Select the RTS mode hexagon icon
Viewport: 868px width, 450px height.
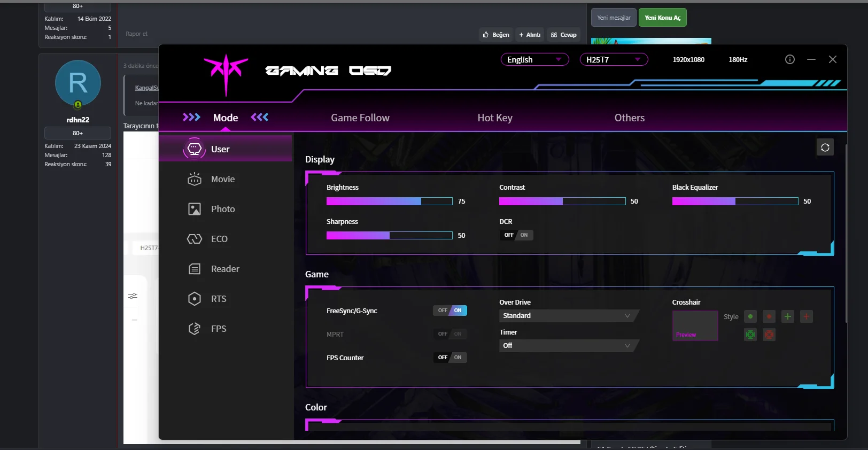(195, 299)
